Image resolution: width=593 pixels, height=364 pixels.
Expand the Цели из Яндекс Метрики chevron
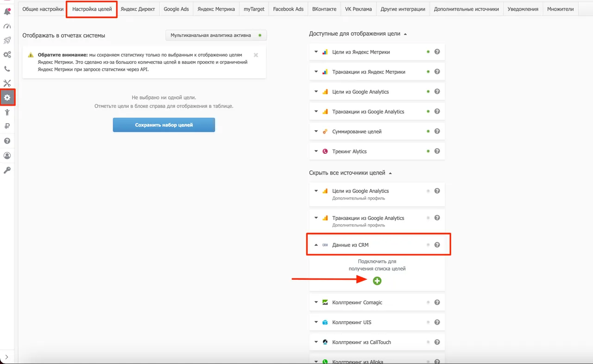pyautogui.click(x=316, y=52)
